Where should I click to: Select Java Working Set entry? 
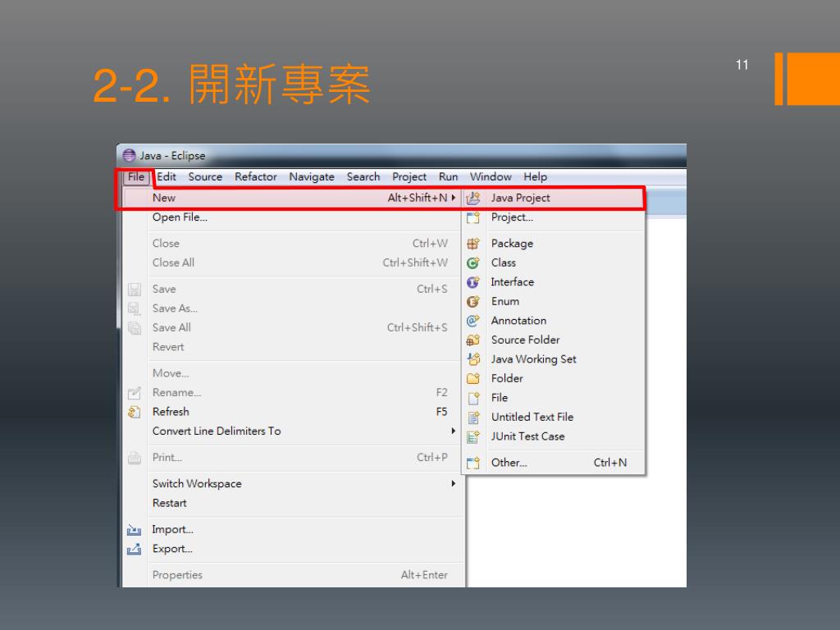pos(554,359)
